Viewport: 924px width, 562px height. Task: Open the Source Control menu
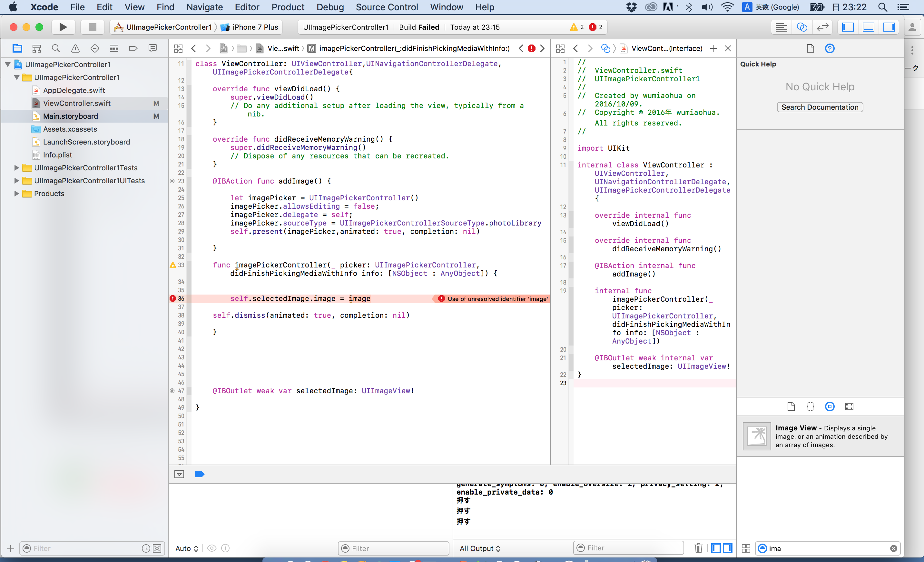pos(386,7)
